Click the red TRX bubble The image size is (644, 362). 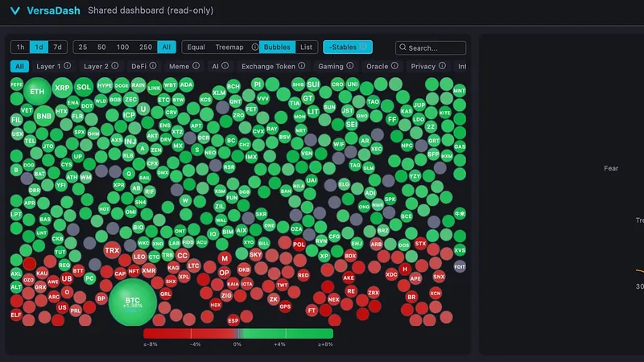112,250
